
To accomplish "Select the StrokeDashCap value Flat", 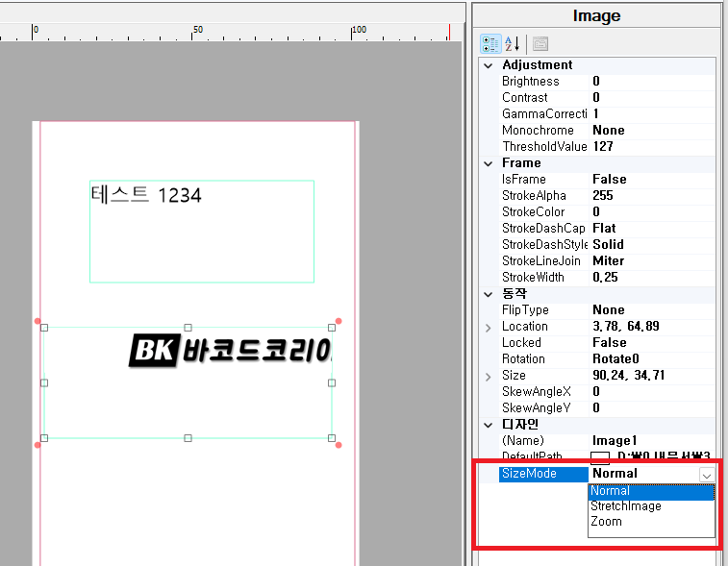I will 652,229.
